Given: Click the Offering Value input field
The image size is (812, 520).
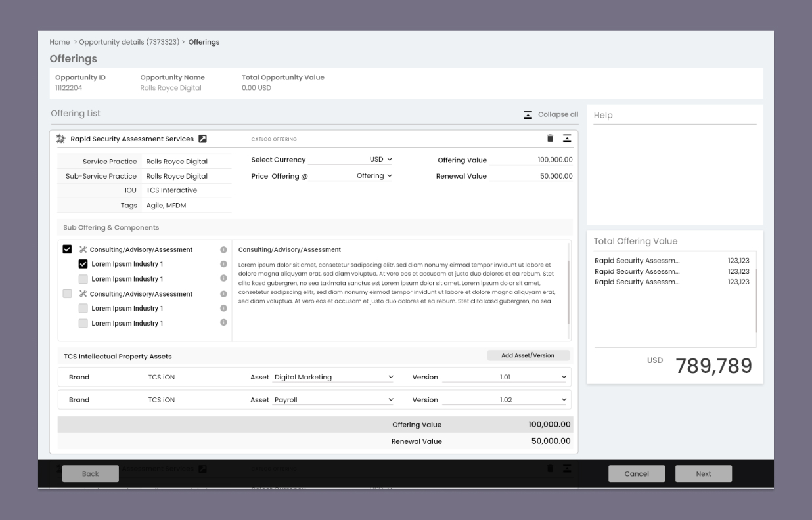Looking at the screenshot, I should [x=531, y=160].
